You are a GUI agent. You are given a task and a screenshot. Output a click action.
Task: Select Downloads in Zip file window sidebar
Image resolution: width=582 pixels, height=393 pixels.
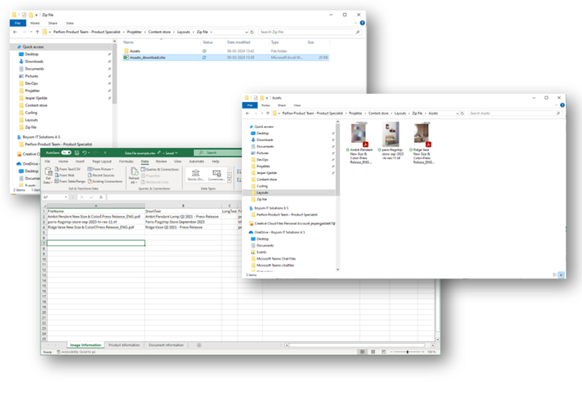pos(34,61)
